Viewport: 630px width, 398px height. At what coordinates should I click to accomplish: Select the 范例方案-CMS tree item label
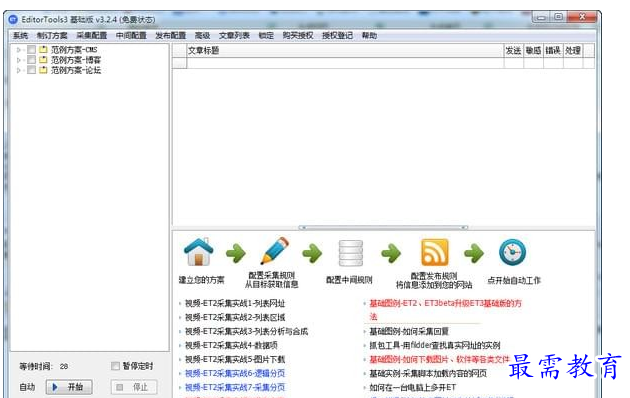point(74,50)
